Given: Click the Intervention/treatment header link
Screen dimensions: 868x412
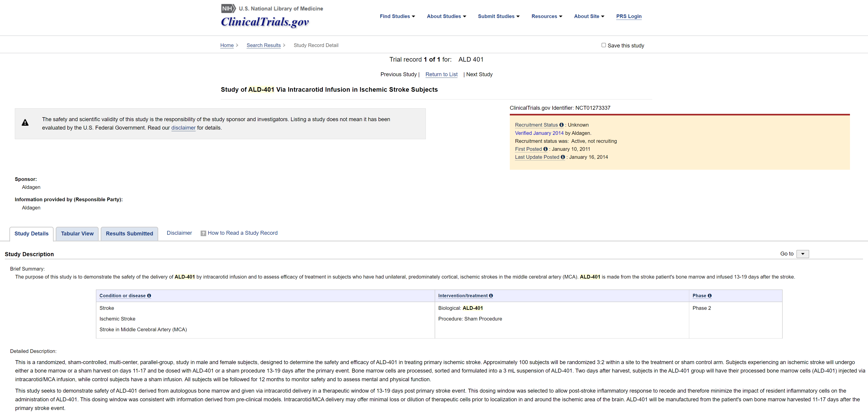Looking at the screenshot, I should coord(463,296).
